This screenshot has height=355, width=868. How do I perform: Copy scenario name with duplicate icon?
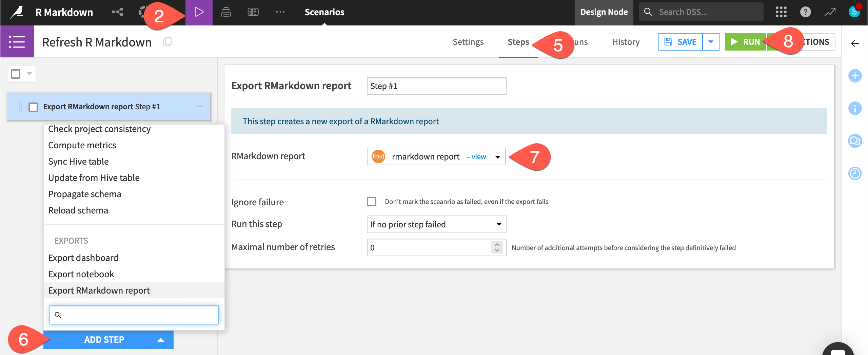click(167, 42)
